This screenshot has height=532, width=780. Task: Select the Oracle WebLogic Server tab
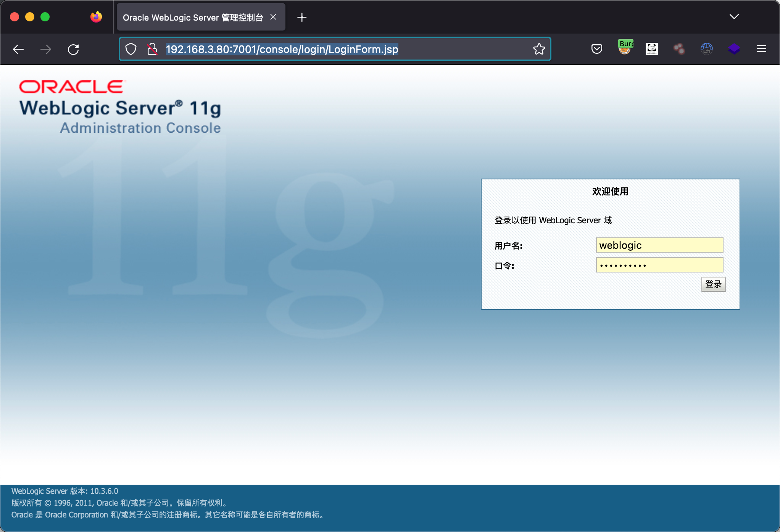[x=193, y=18]
